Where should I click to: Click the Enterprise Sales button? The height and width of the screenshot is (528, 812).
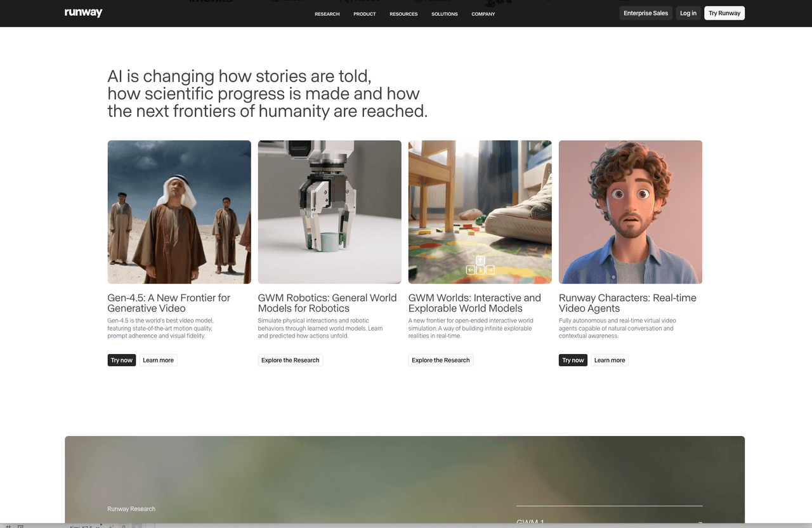[x=645, y=13]
